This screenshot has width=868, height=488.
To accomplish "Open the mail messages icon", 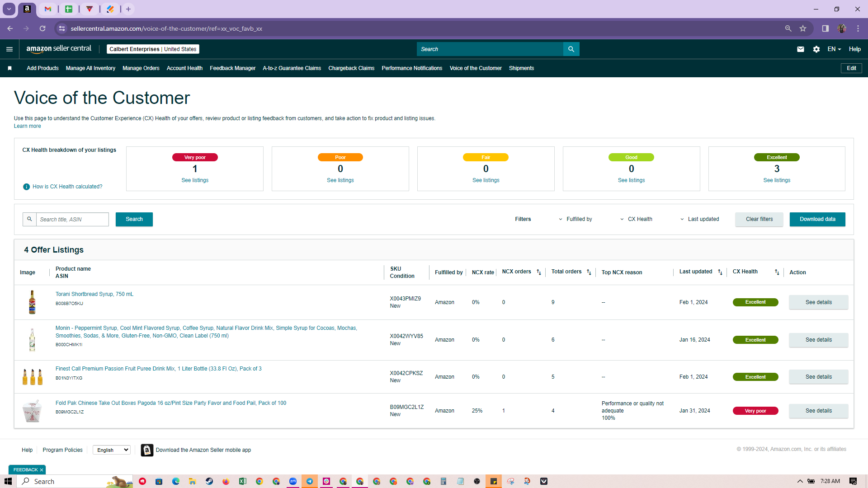I will pos(800,49).
